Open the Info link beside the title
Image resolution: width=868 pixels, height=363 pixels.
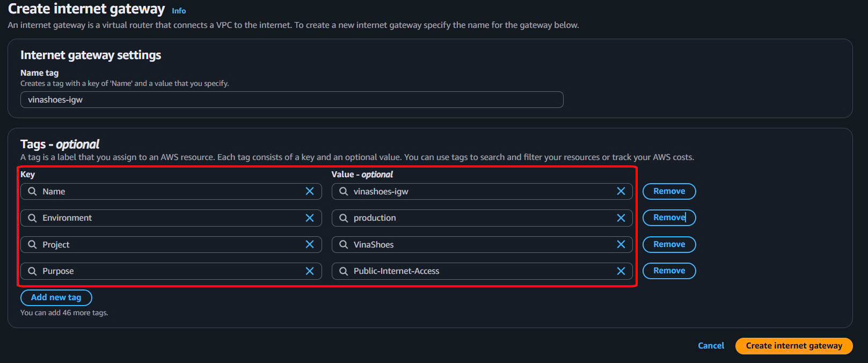(x=179, y=11)
